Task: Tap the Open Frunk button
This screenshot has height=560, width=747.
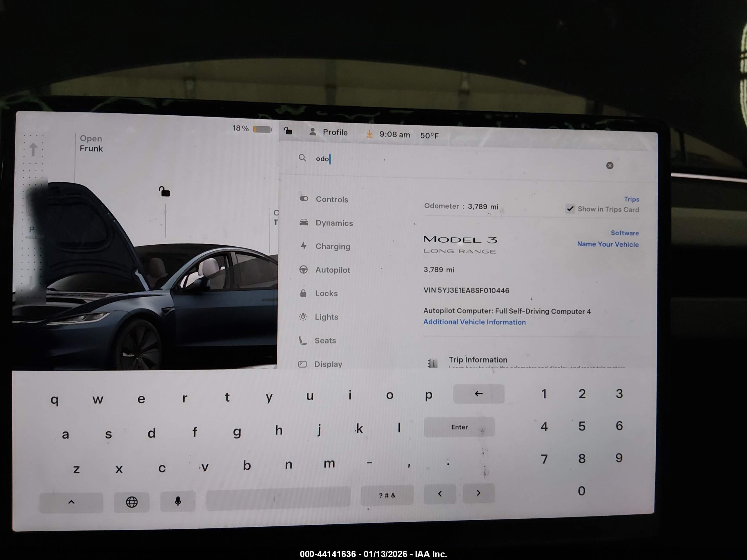Action: [x=91, y=143]
